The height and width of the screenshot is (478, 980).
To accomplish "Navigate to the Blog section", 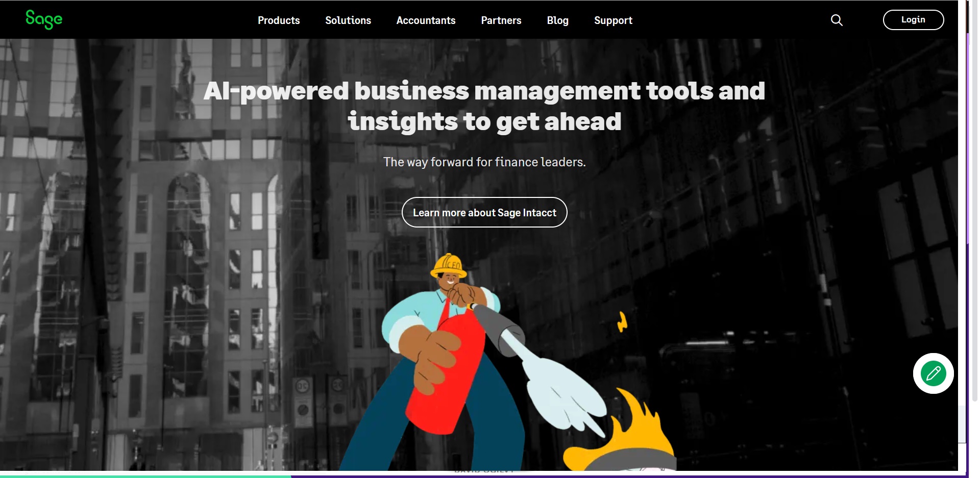I will tap(557, 20).
